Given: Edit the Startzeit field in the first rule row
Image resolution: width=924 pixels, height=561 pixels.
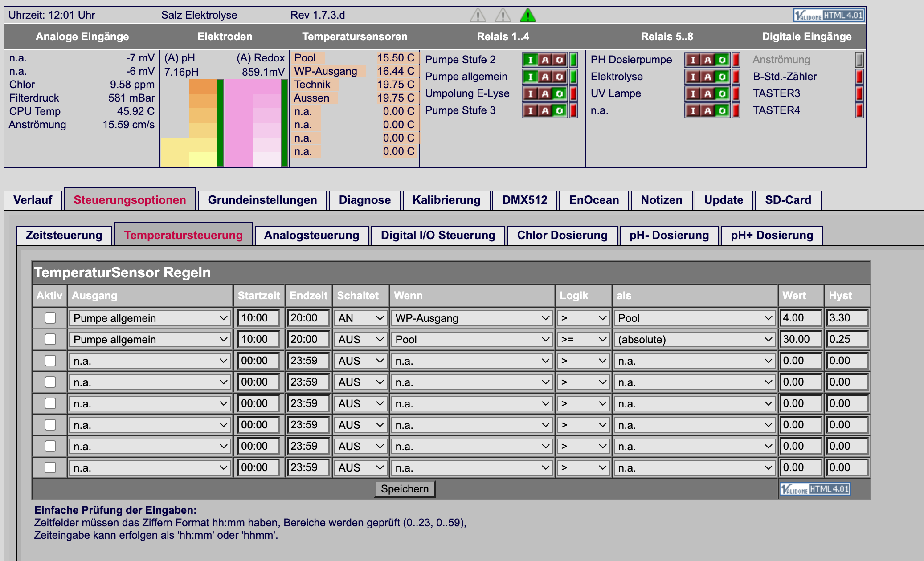Looking at the screenshot, I should click(x=259, y=318).
